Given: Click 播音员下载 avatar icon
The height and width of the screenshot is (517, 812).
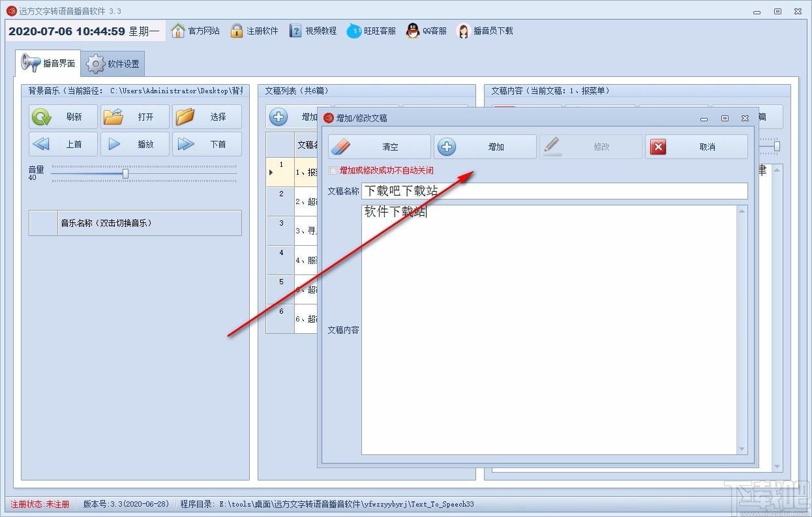Looking at the screenshot, I should (x=463, y=31).
